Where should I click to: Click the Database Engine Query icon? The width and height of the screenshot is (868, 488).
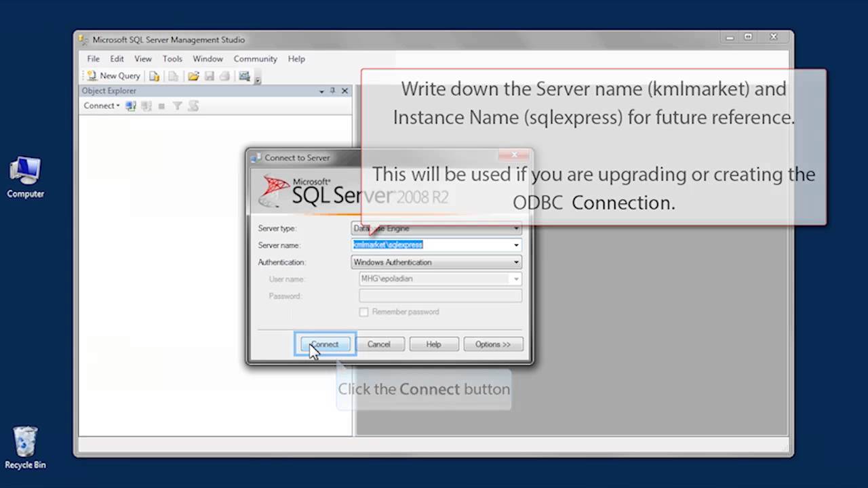[x=155, y=76]
